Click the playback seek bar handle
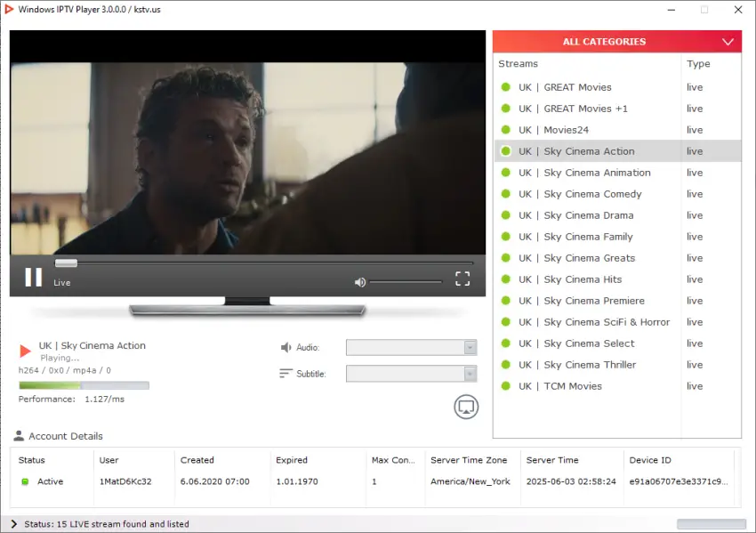The image size is (756, 533). coord(66,262)
